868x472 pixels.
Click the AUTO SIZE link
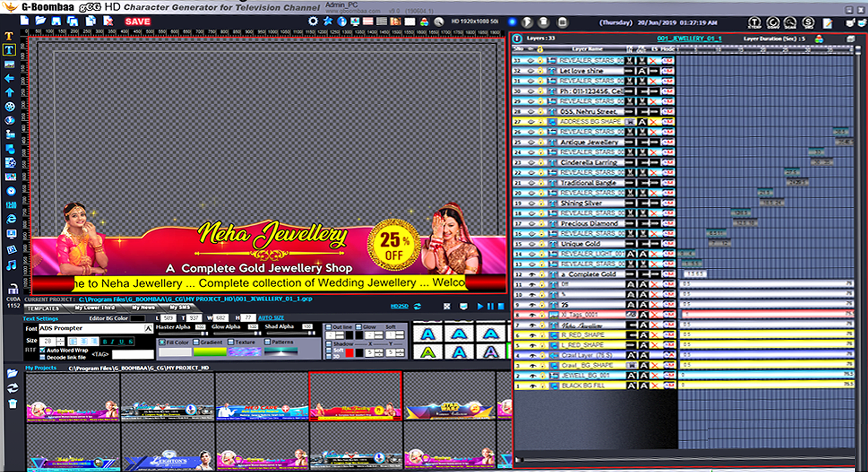pyautogui.click(x=271, y=318)
